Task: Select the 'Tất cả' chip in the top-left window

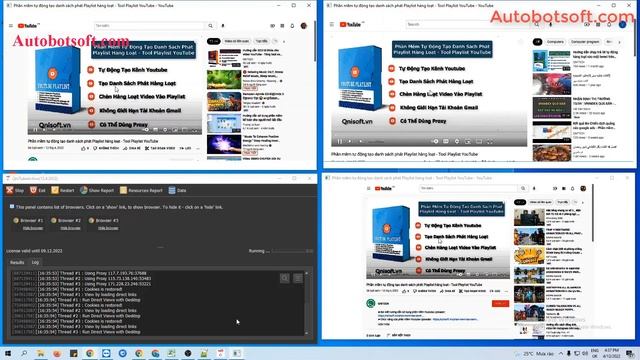Action: [x=213, y=41]
